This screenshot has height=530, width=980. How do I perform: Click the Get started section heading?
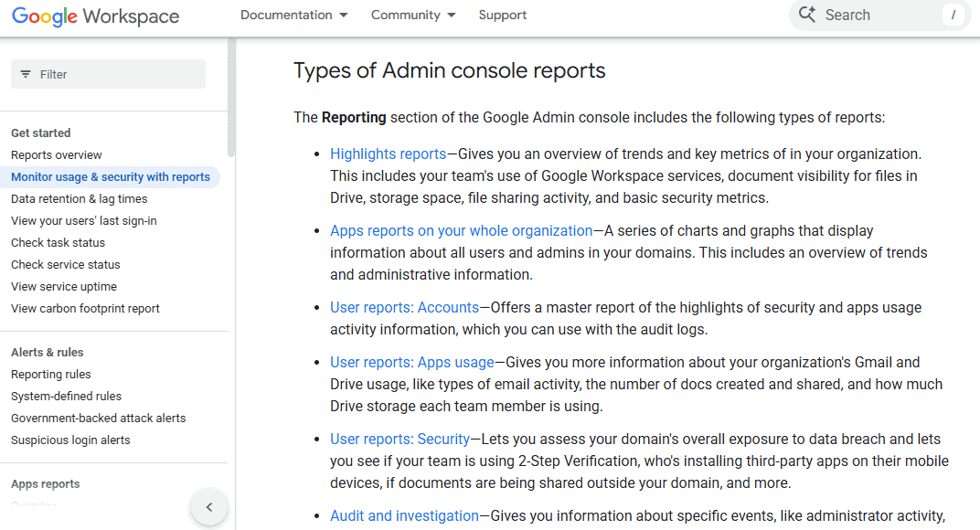pyautogui.click(x=40, y=133)
